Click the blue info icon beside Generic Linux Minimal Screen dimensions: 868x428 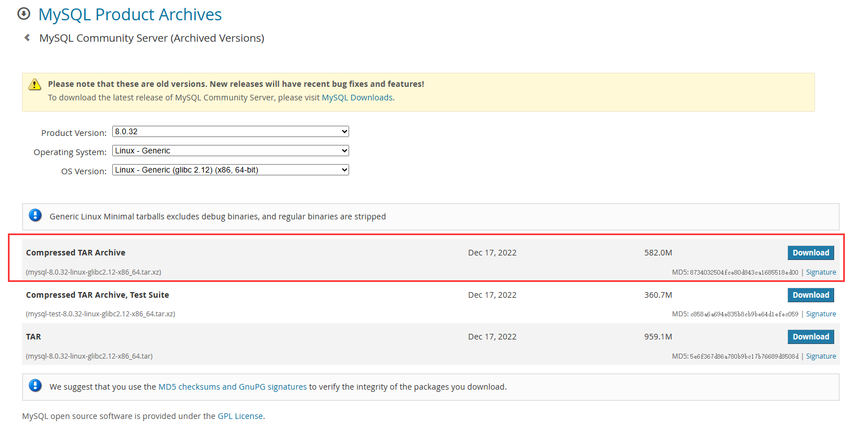coord(36,215)
